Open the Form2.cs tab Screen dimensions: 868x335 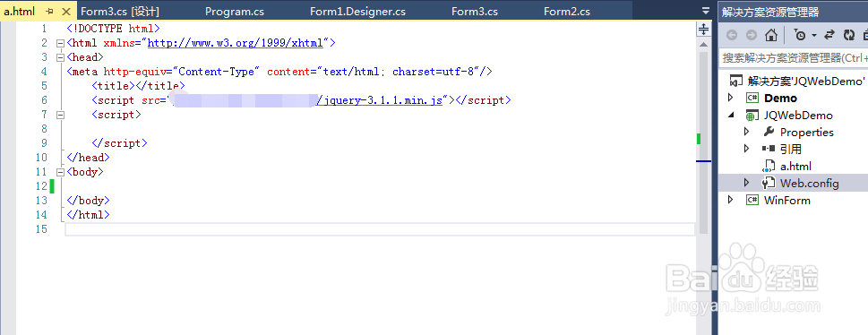pyautogui.click(x=567, y=12)
